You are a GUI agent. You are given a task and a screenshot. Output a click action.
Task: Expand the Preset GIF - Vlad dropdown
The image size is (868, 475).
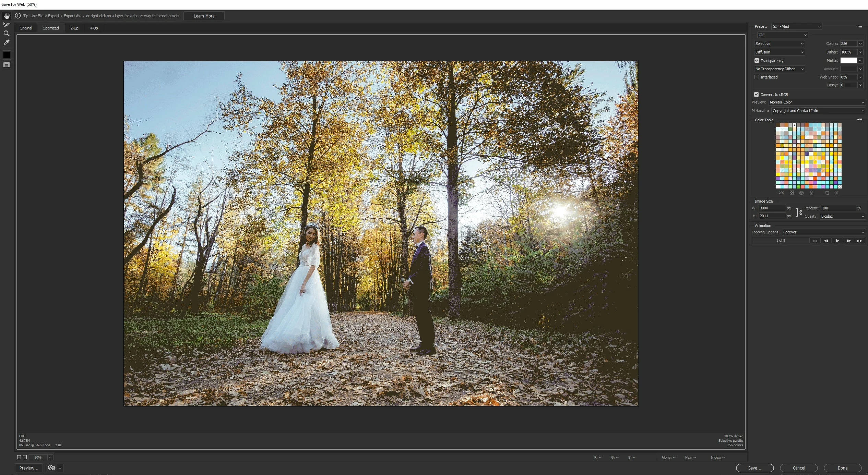coord(796,26)
